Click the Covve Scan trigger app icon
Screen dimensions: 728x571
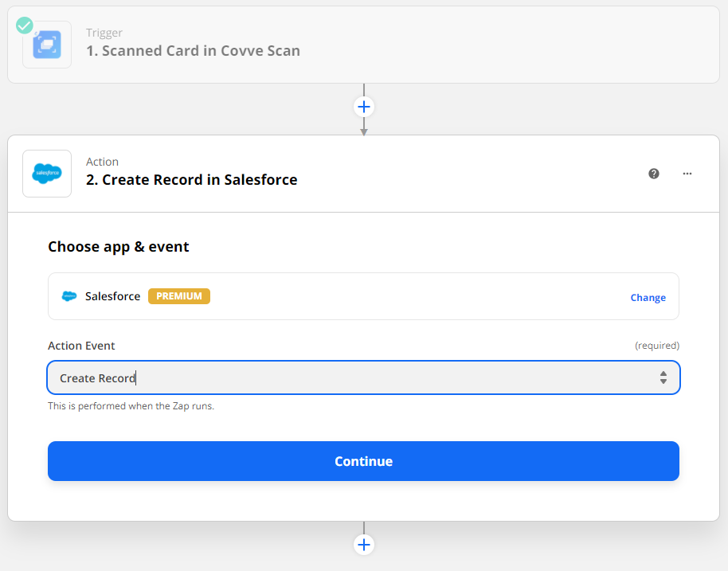click(x=47, y=45)
